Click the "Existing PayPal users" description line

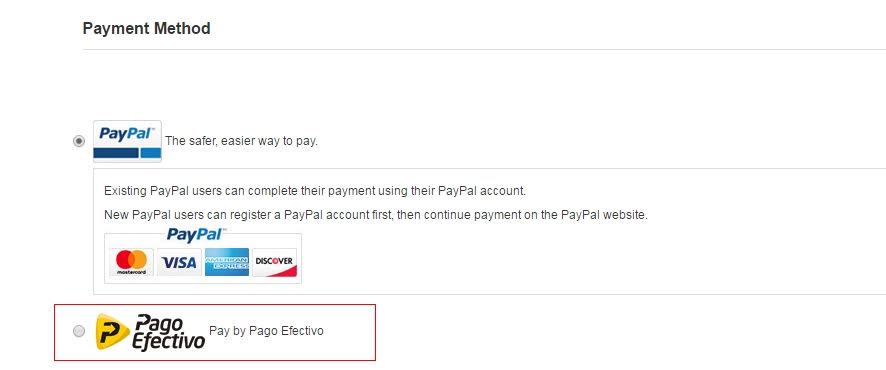click(x=315, y=191)
